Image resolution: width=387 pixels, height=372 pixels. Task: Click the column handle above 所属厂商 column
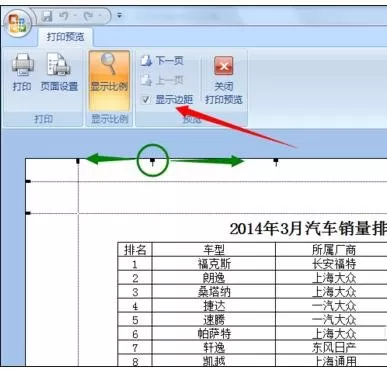tap(276, 162)
